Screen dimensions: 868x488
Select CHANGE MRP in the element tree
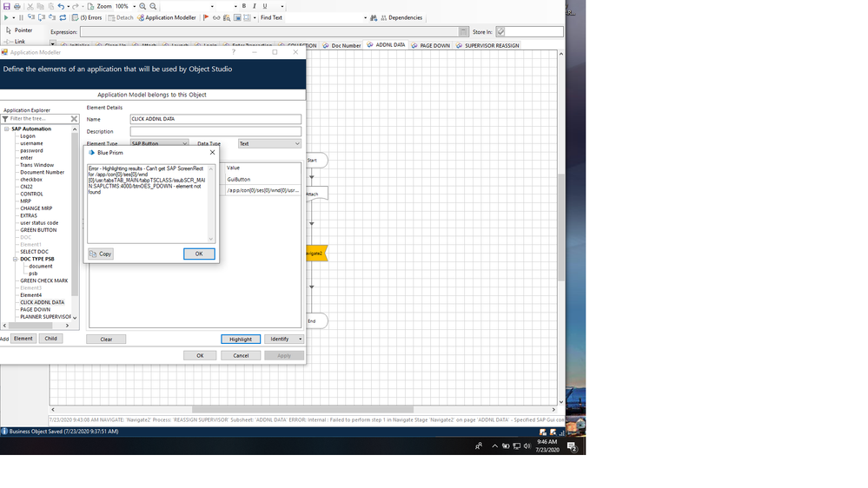(36, 208)
